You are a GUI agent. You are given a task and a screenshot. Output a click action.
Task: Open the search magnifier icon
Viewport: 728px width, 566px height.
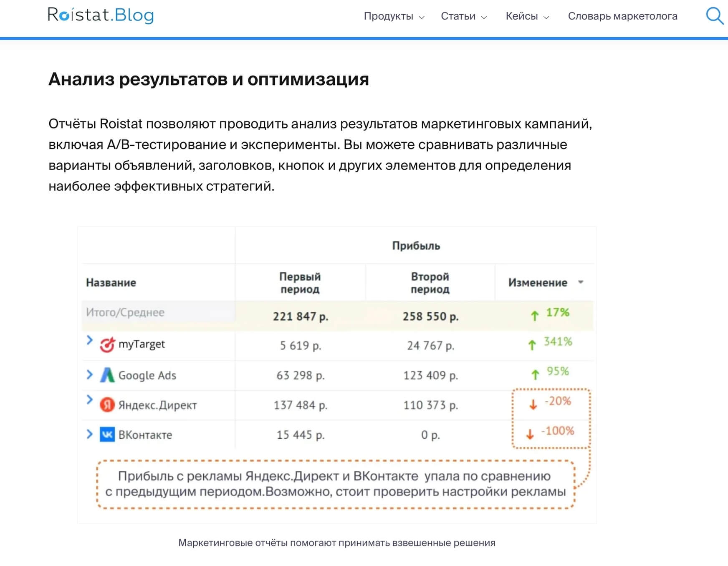(x=714, y=16)
